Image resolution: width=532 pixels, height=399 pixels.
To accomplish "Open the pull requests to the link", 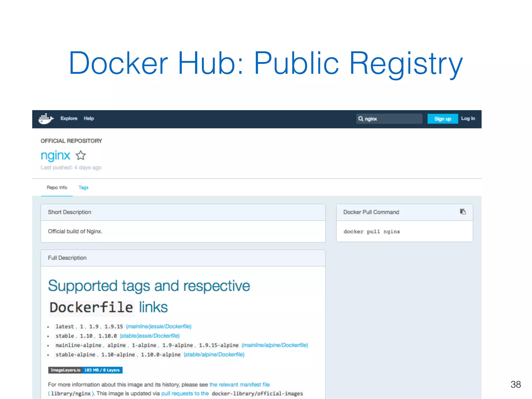I will point(185,394).
